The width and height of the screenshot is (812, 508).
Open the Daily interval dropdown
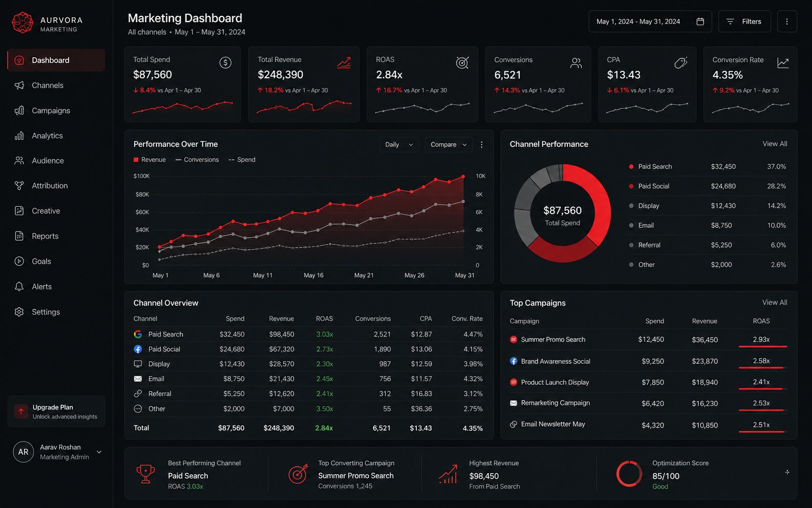click(399, 144)
